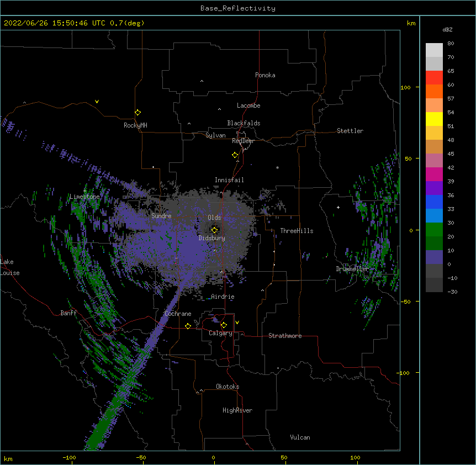The width and height of the screenshot is (476, 465).
Task: Click the yellow diamond marker above Calgary label
Action: pyautogui.click(x=224, y=325)
